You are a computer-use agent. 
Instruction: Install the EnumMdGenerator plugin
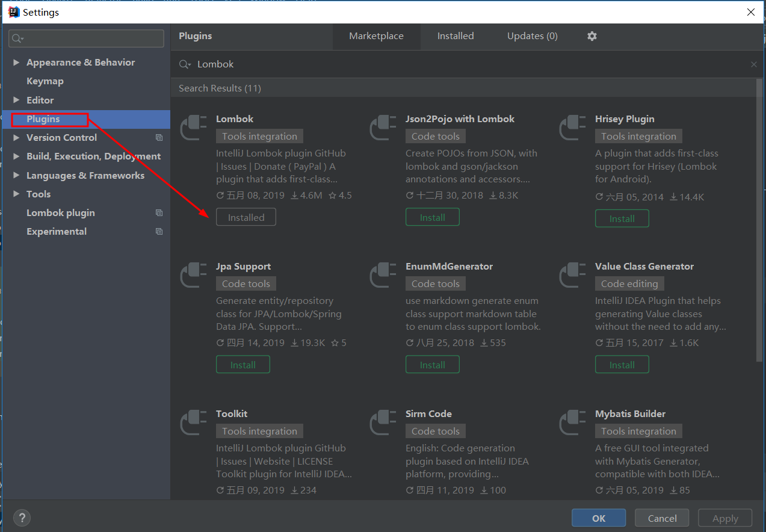point(433,365)
